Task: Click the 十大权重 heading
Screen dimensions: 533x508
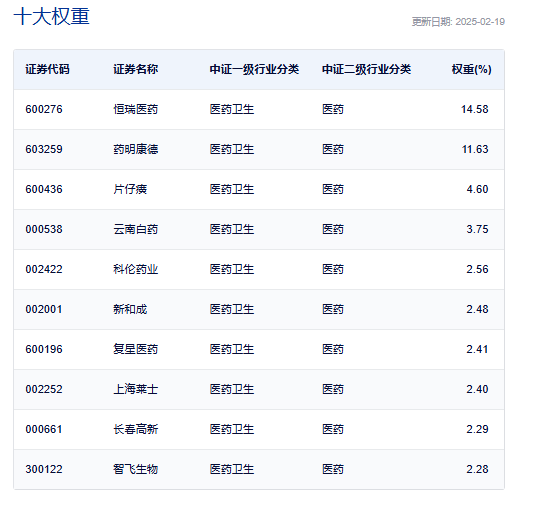Action: (x=51, y=16)
